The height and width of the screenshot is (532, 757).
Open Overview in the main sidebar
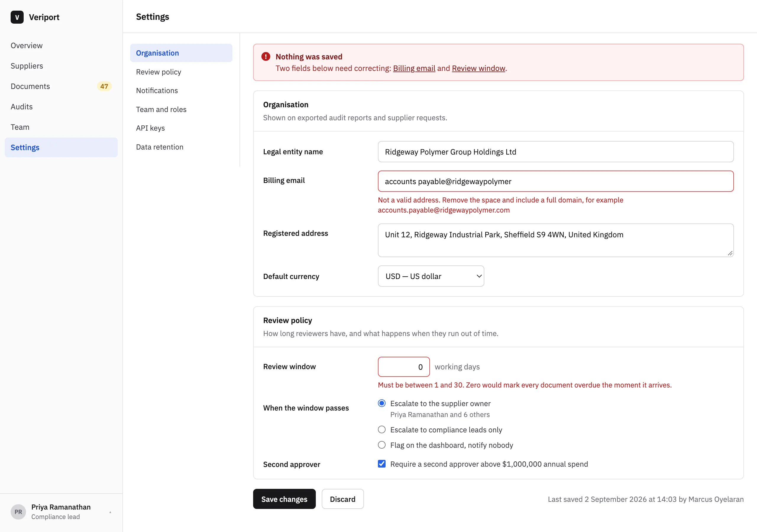[x=61, y=46]
